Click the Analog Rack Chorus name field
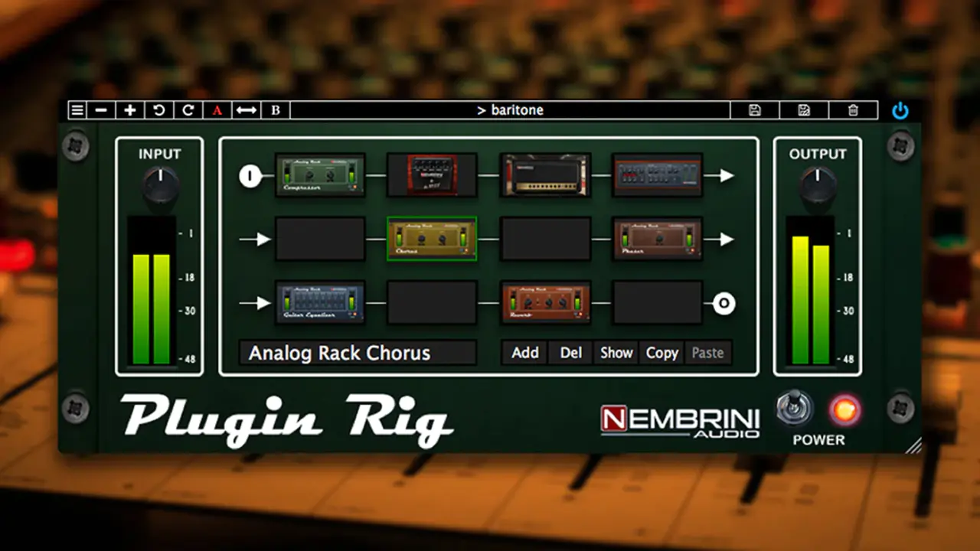 click(358, 353)
